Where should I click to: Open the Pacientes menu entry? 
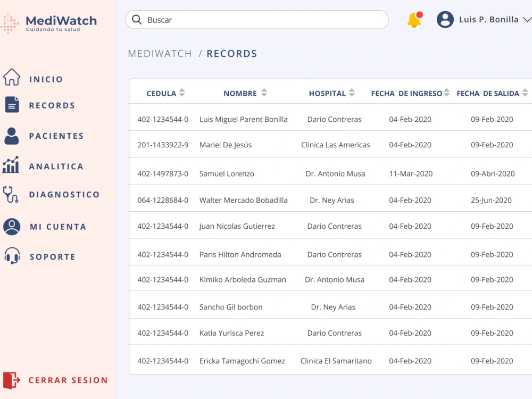(x=56, y=136)
